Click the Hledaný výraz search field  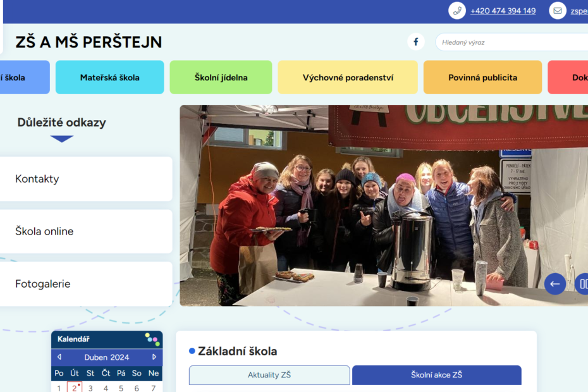click(x=512, y=42)
